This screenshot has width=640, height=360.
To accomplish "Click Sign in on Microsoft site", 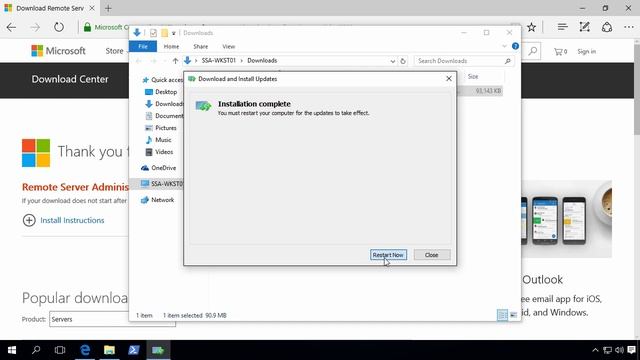I will tap(587, 51).
